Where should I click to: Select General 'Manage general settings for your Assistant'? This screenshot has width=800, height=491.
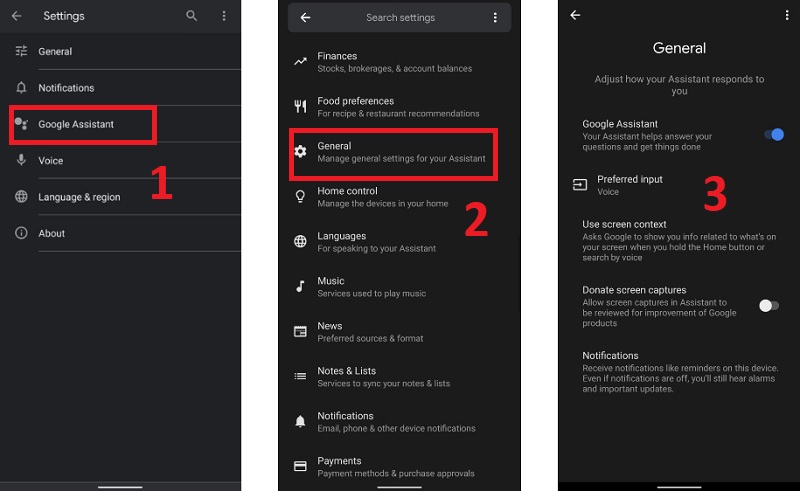coord(400,152)
